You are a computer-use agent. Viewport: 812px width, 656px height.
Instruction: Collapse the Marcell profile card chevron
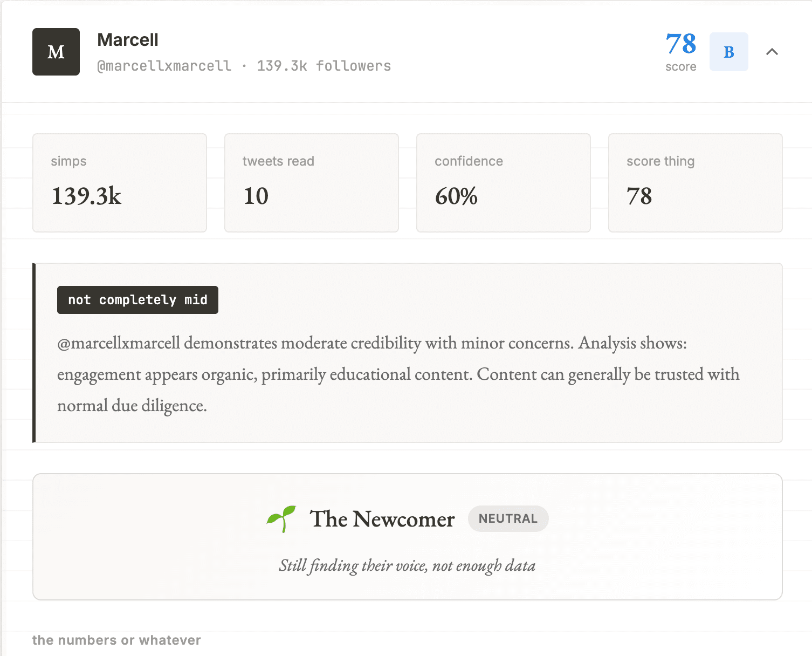[x=772, y=52]
